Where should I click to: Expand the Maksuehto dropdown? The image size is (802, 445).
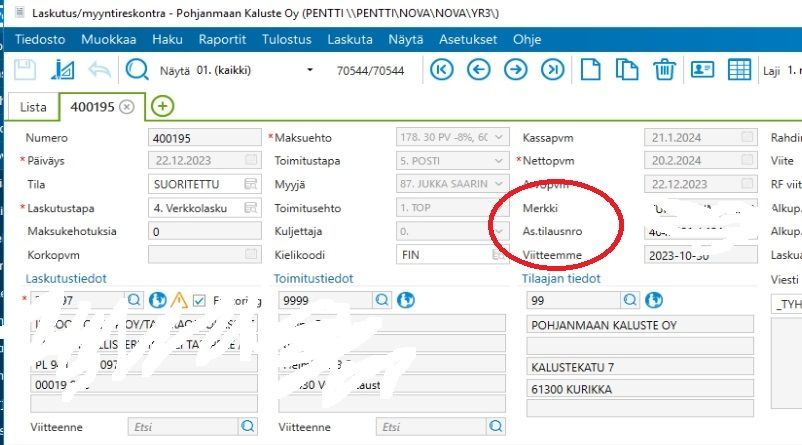point(499,137)
